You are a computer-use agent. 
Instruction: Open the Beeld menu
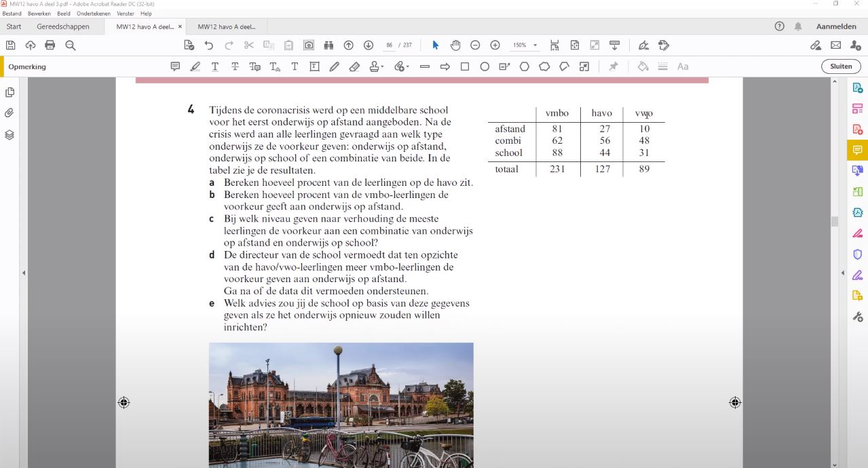pyautogui.click(x=64, y=14)
